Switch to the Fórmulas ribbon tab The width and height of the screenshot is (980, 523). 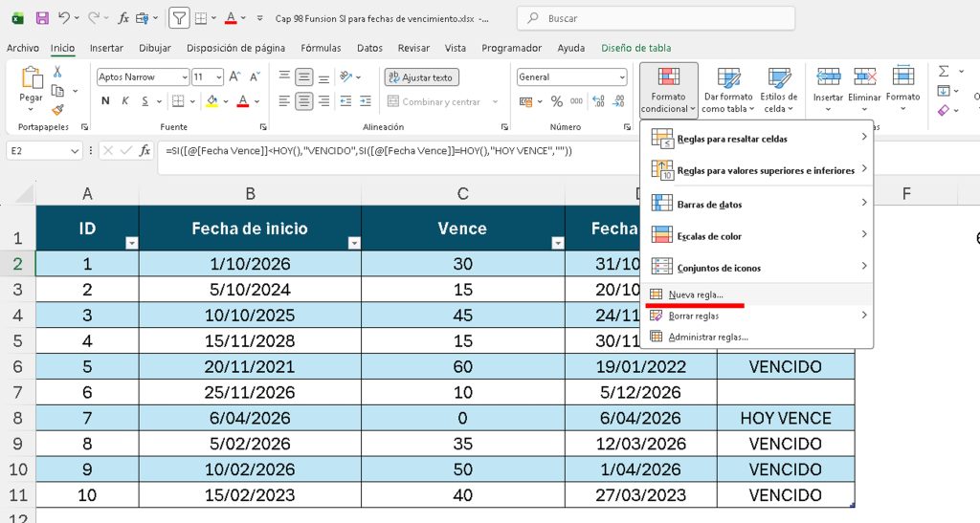(x=321, y=48)
